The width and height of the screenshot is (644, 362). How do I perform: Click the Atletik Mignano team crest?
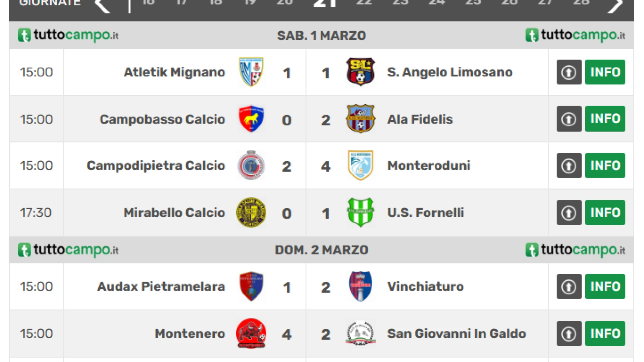(251, 72)
